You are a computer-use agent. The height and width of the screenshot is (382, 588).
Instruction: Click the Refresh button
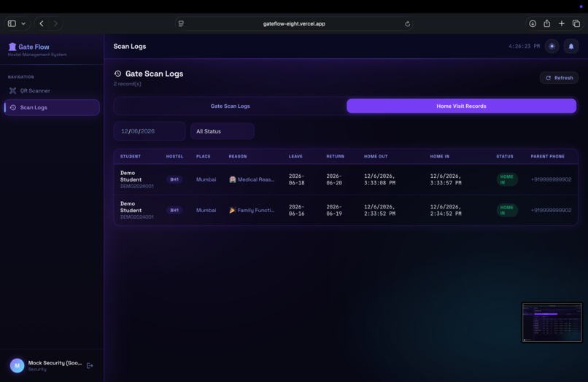(x=559, y=77)
